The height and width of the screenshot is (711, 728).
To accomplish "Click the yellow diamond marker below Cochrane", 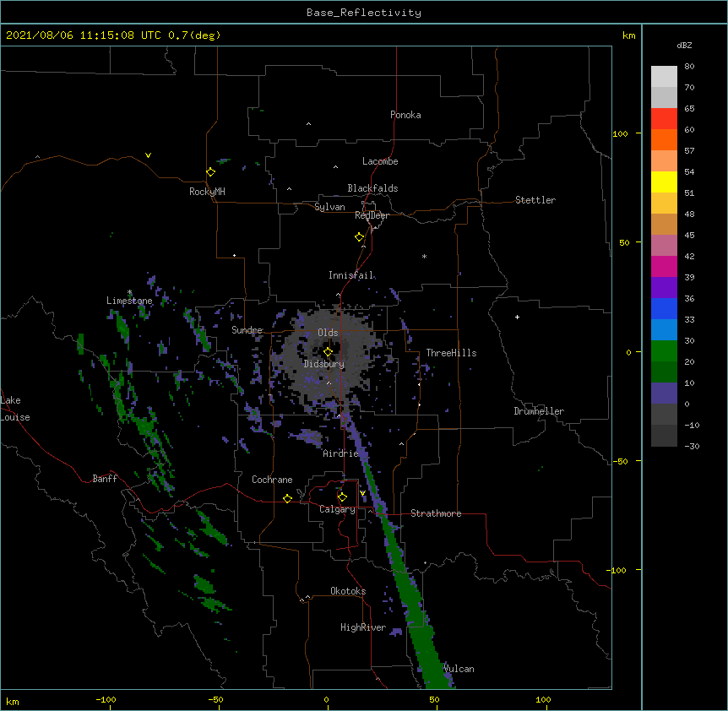I will [287, 498].
